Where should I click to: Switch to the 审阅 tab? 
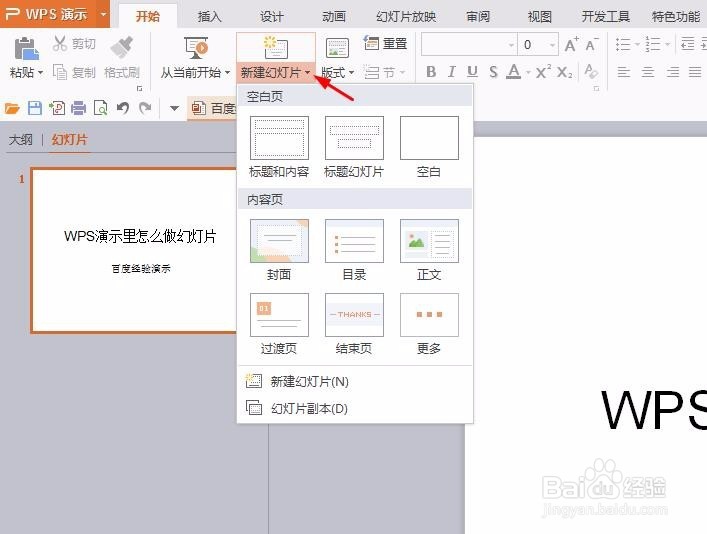(478, 17)
